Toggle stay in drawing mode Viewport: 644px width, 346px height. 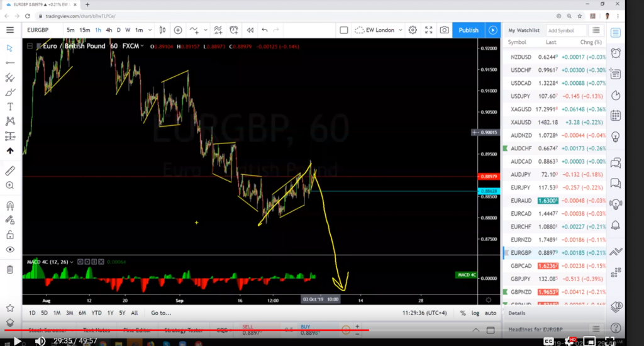tap(10, 220)
